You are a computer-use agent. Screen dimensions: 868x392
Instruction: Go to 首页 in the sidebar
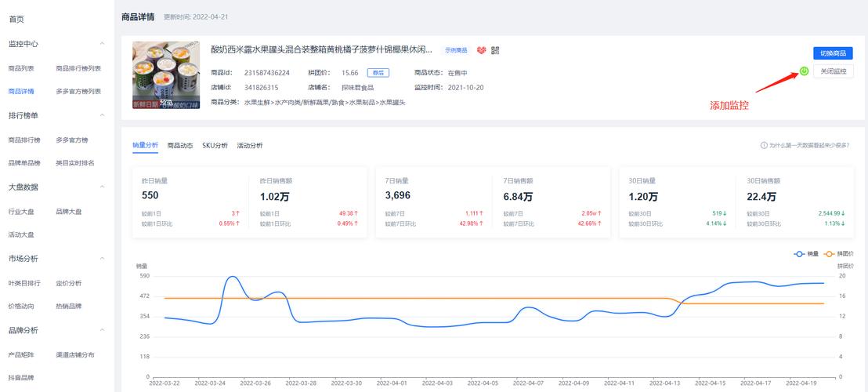16,19
